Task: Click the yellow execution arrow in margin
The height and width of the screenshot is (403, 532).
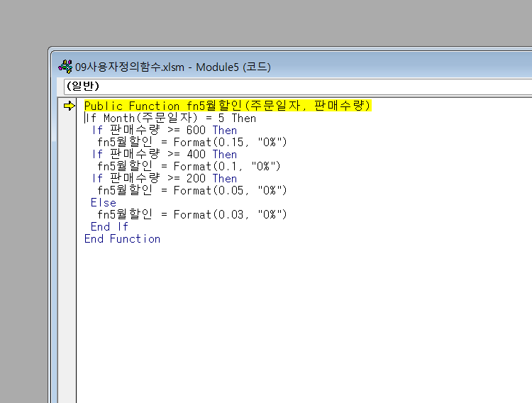Action: (x=69, y=106)
